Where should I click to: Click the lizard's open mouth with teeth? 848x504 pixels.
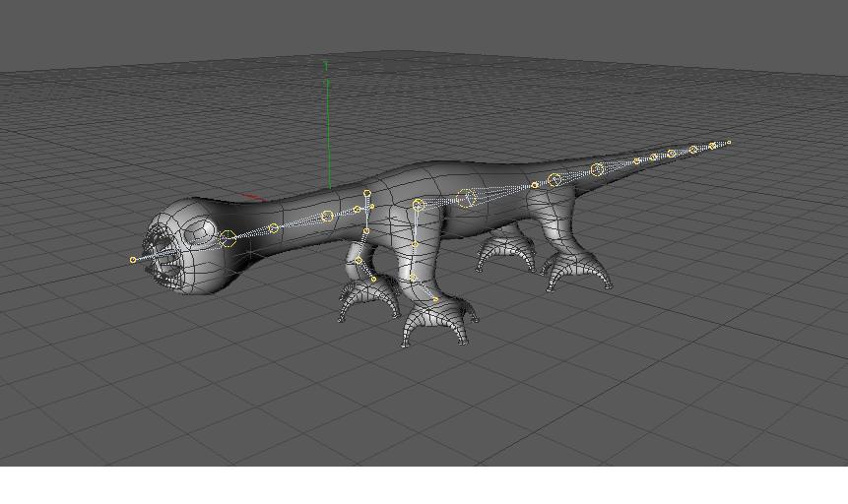coord(161,256)
